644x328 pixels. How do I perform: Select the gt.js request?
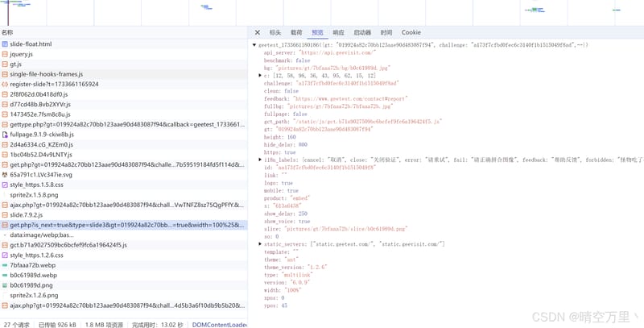pos(124,64)
